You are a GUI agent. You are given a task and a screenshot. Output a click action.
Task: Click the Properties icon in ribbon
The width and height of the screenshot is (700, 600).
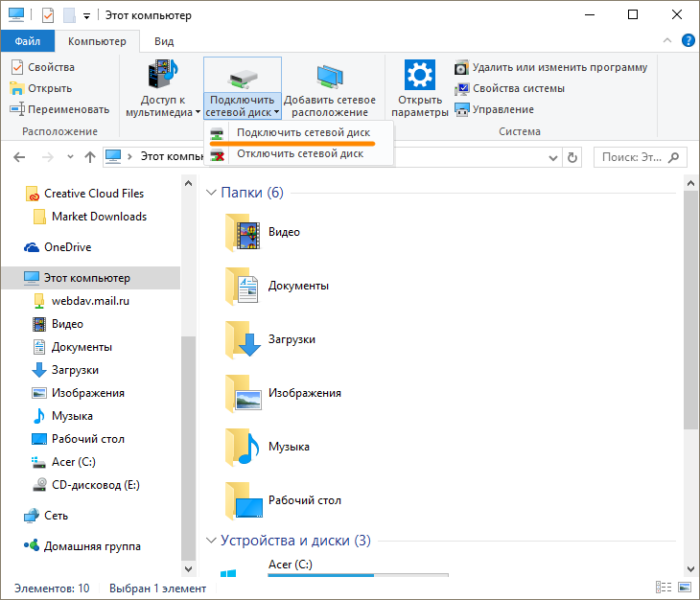(x=17, y=67)
